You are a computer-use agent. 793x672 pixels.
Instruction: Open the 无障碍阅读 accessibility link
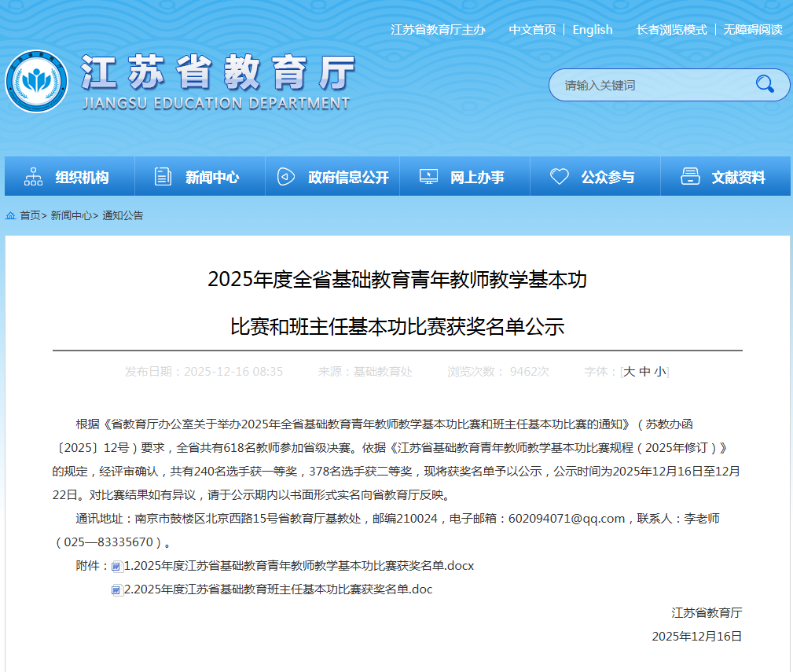[x=752, y=30]
